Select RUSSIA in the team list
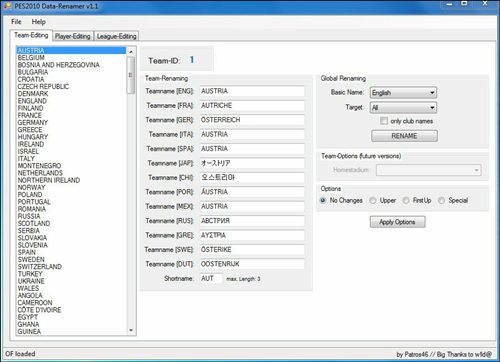The height and width of the screenshot is (362, 500). coord(71,216)
